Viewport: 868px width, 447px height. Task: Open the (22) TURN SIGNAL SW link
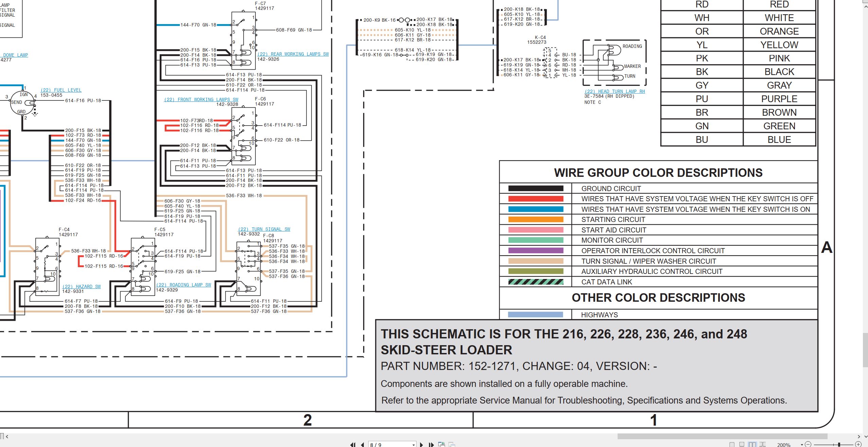click(x=264, y=229)
